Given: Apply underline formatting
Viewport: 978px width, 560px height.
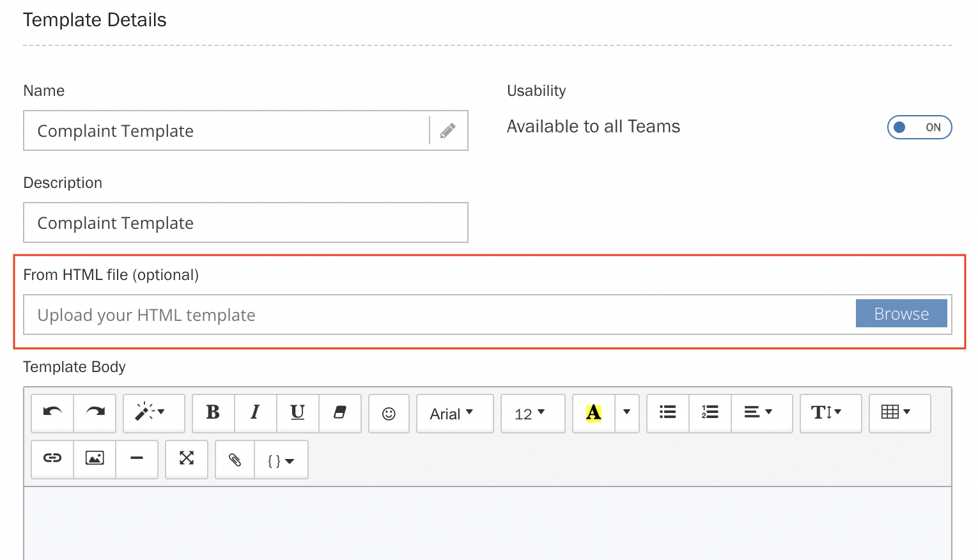Looking at the screenshot, I should [x=297, y=413].
